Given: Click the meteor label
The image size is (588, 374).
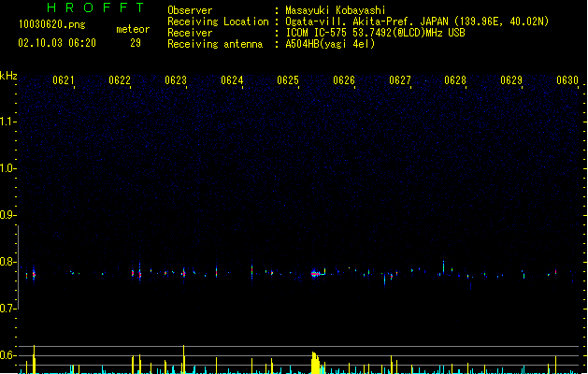Looking at the screenshot, I should [133, 29].
